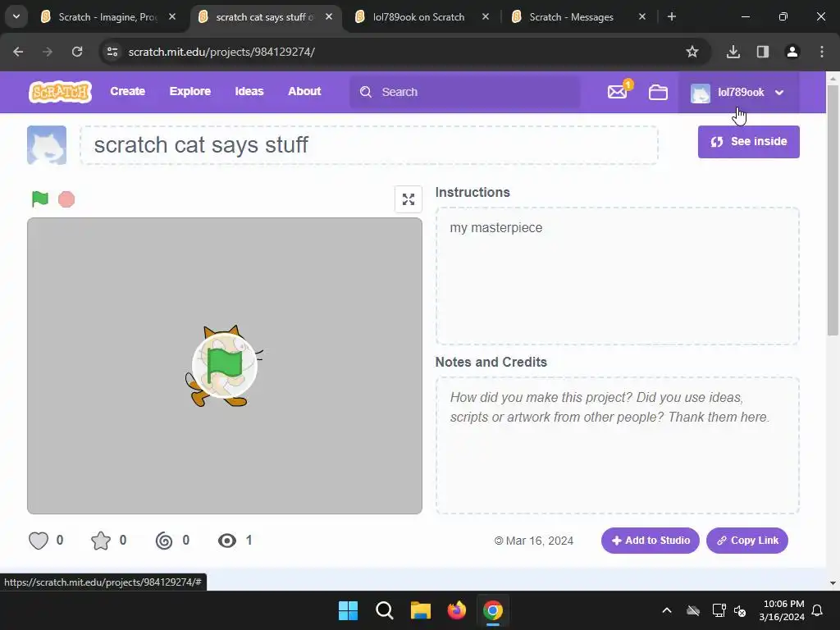Reload the current page
The image size is (840, 630).
point(77,52)
